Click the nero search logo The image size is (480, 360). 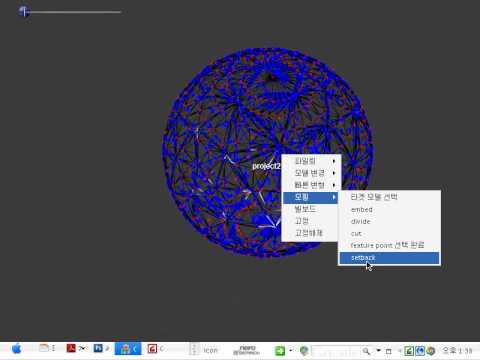(x=247, y=350)
